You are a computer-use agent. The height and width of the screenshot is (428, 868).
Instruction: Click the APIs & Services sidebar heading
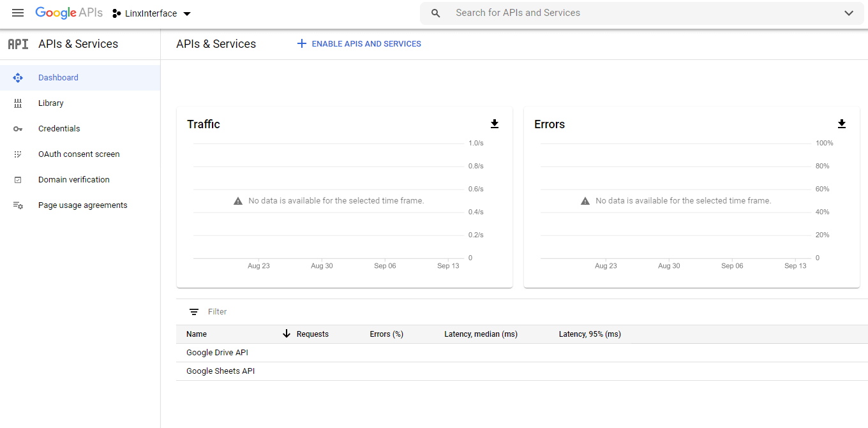(79, 44)
